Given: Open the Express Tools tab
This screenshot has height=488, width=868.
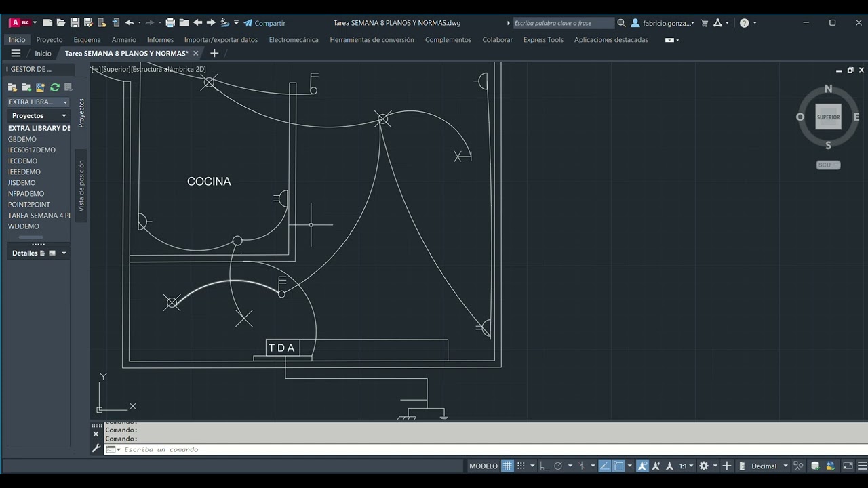Looking at the screenshot, I should tap(543, 40).
